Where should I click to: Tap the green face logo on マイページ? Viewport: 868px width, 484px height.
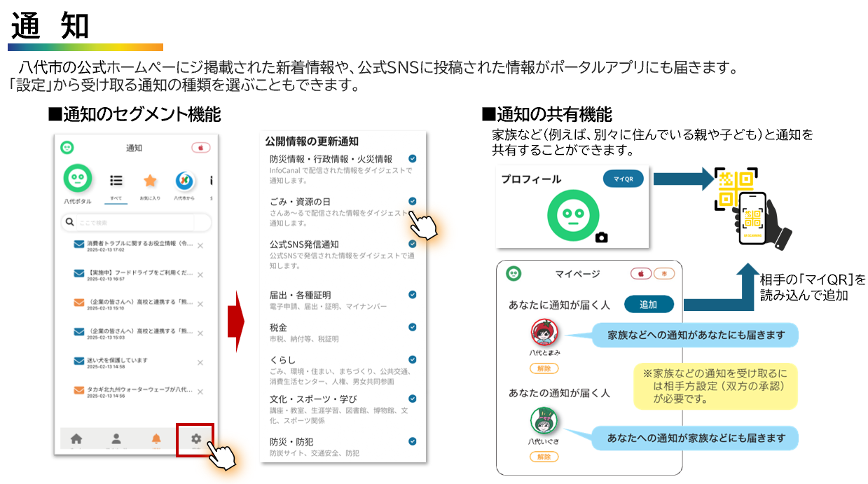(x=514, y=274)
